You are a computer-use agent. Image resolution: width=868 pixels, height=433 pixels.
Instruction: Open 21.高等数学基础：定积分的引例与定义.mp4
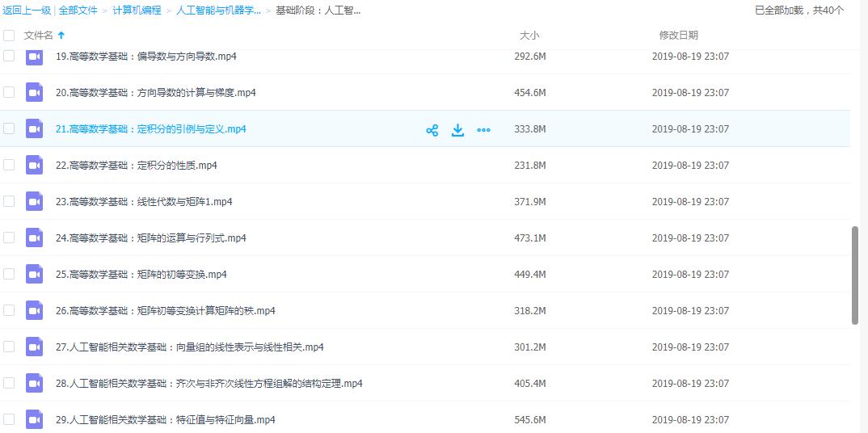tap(151, 128)
